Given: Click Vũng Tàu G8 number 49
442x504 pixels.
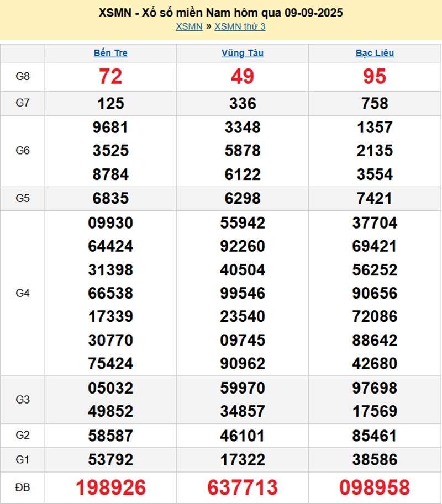Looking at the screenshot, I should pyautogui.click(x=243, y=77).
